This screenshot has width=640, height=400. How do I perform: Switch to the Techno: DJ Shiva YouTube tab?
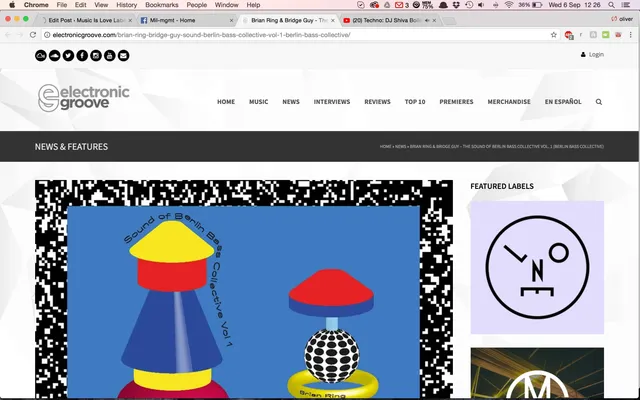pyautogui.click(x=388, y=20)
